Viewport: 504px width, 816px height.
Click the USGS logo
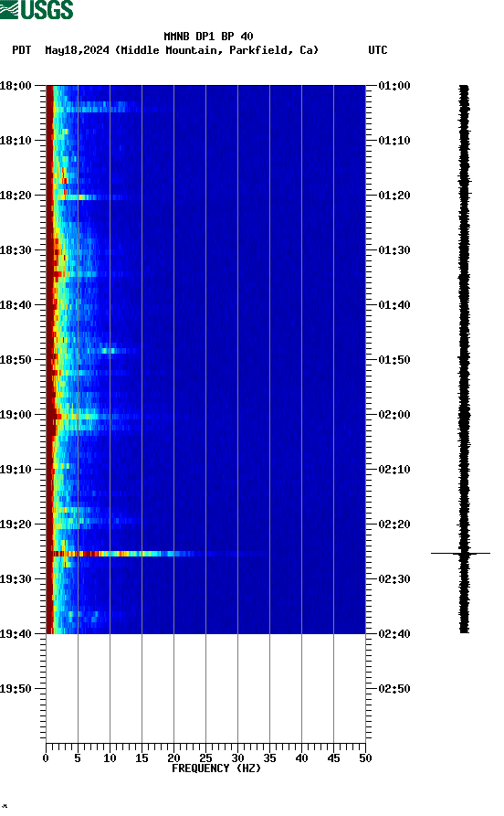click(x=37, y=9)
